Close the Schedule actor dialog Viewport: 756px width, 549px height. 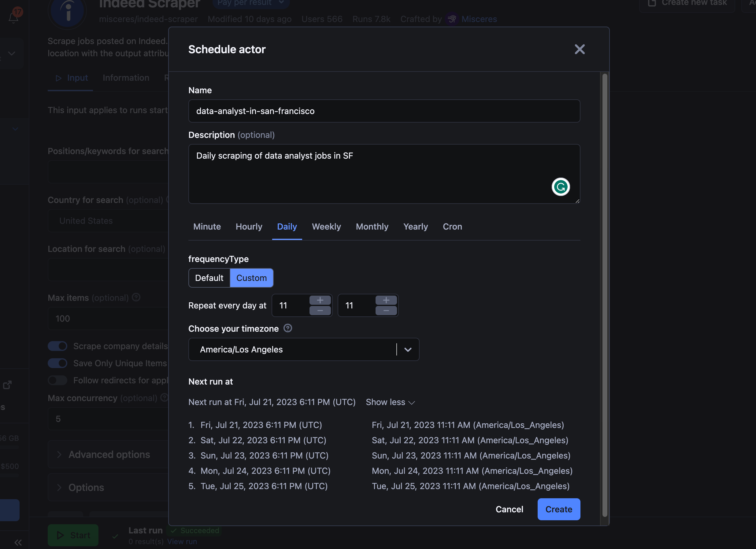click(x=579, y=49)
